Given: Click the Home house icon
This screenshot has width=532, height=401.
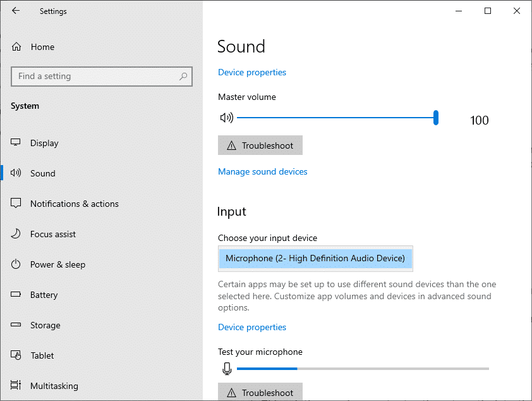Looking at the screenshot, I should tap(15, 46).
